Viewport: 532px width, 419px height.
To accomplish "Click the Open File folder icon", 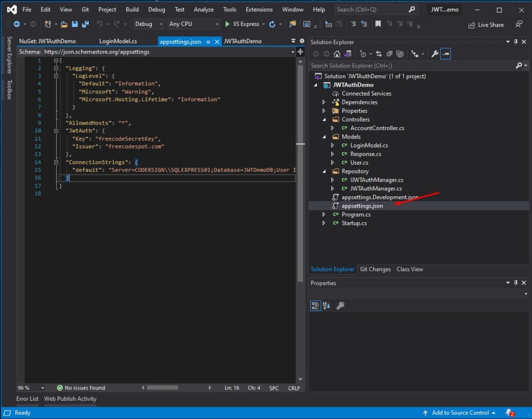I will [64, 24].
